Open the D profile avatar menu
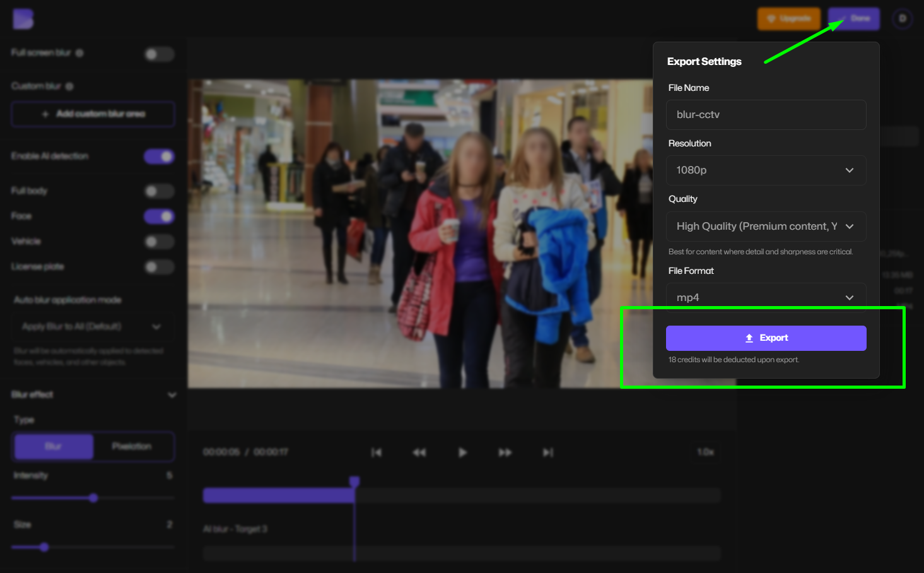924x573 pixels. tap(901, 18)
